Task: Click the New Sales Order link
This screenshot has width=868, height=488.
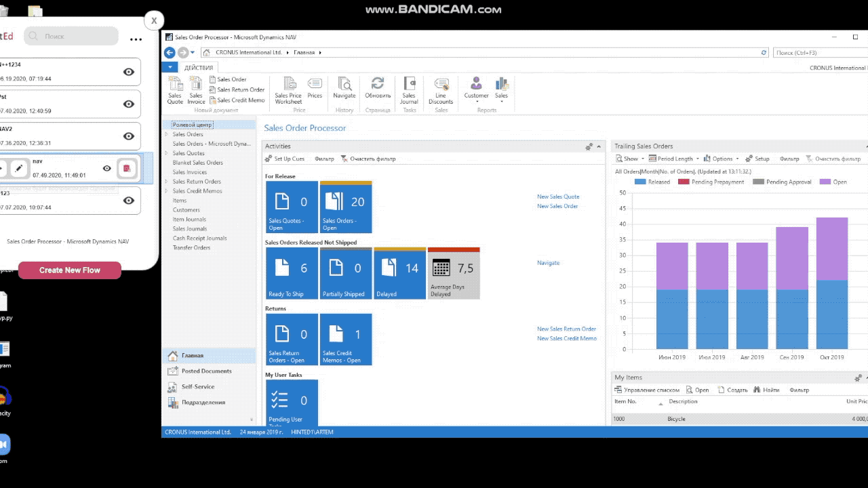Action: click(x=557, y=206)
